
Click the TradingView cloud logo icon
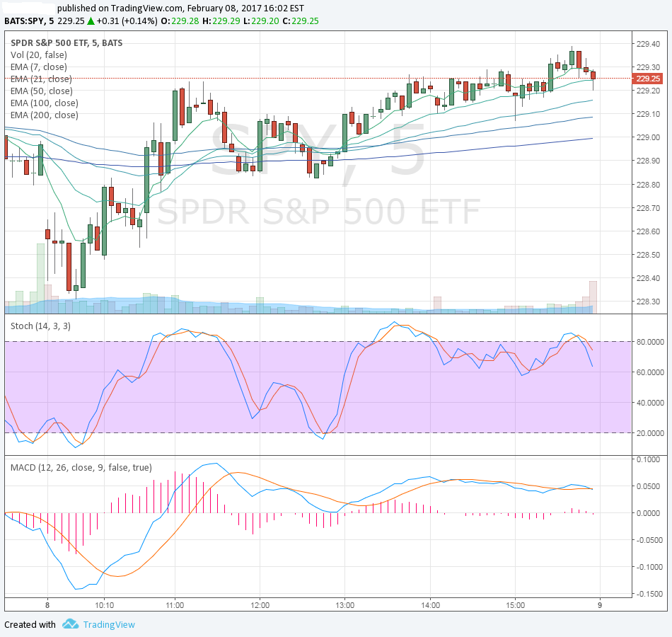70,624
